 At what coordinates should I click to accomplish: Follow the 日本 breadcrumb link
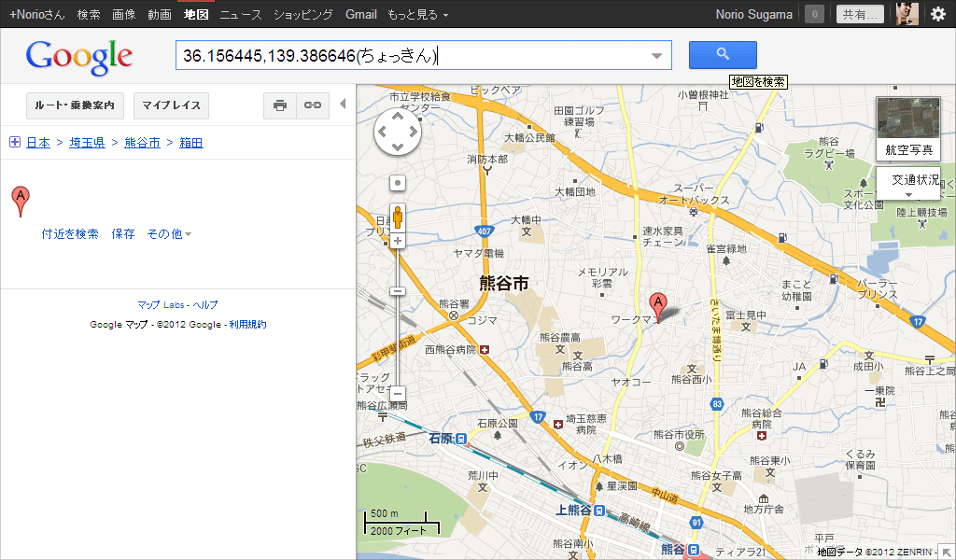point(38,143)
